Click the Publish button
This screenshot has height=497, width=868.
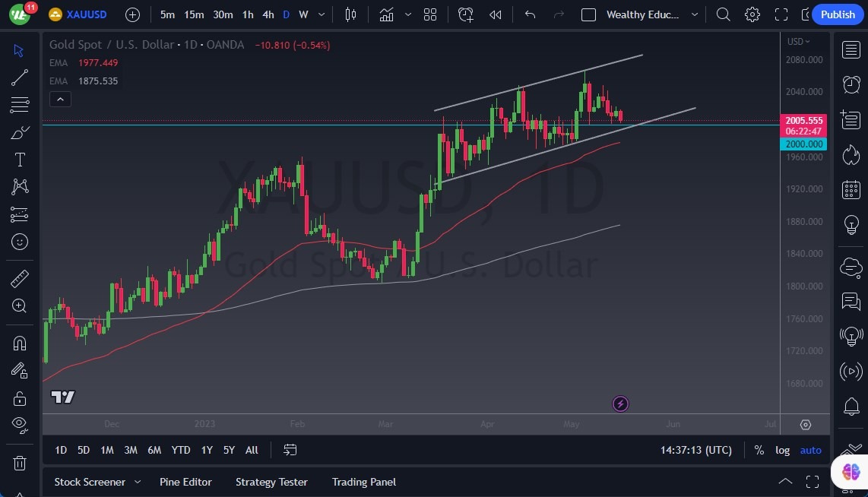pos(838,14)
